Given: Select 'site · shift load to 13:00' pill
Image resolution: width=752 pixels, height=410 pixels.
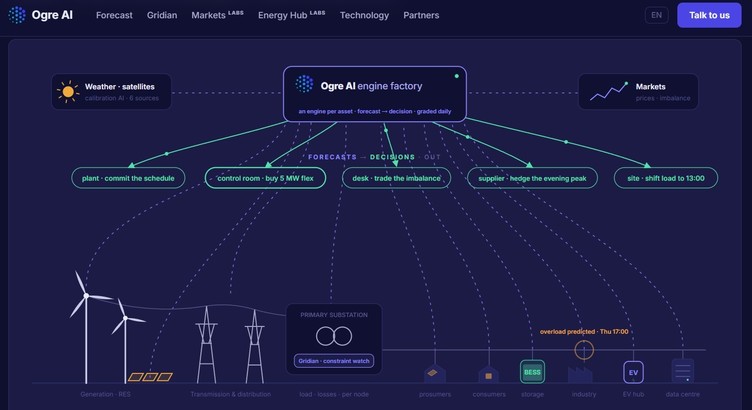Looking at the screenshot, I should coord(666,178).
